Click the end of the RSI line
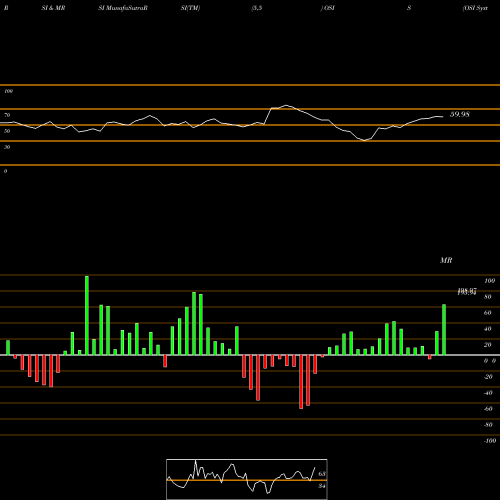The image size is (500, 500). coord(443,116)
